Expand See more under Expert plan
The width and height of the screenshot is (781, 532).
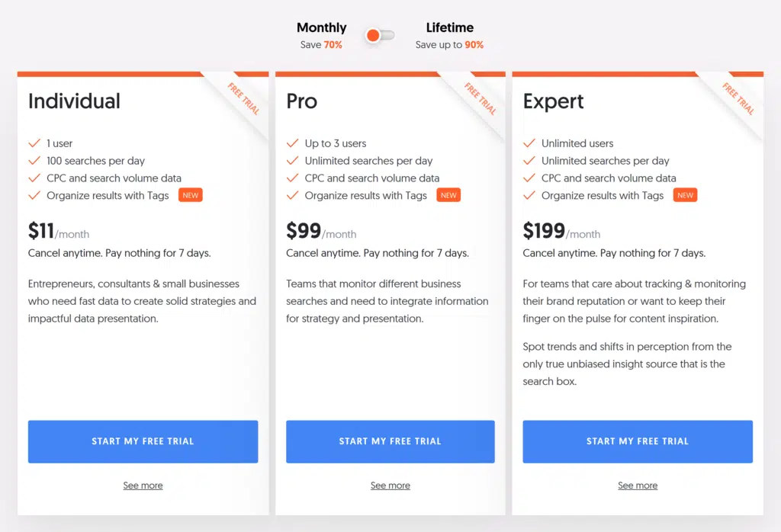click(637, 486)
